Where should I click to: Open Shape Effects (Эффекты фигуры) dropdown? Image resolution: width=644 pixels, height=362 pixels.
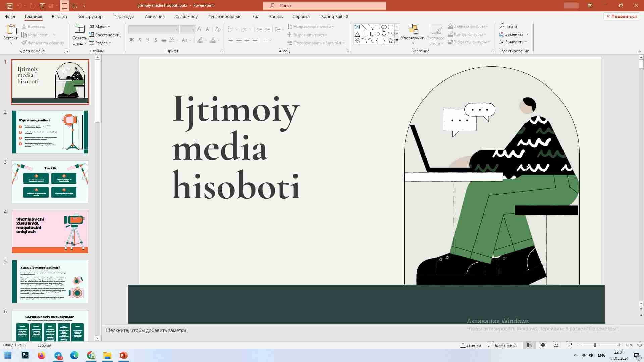coord(469,42)
